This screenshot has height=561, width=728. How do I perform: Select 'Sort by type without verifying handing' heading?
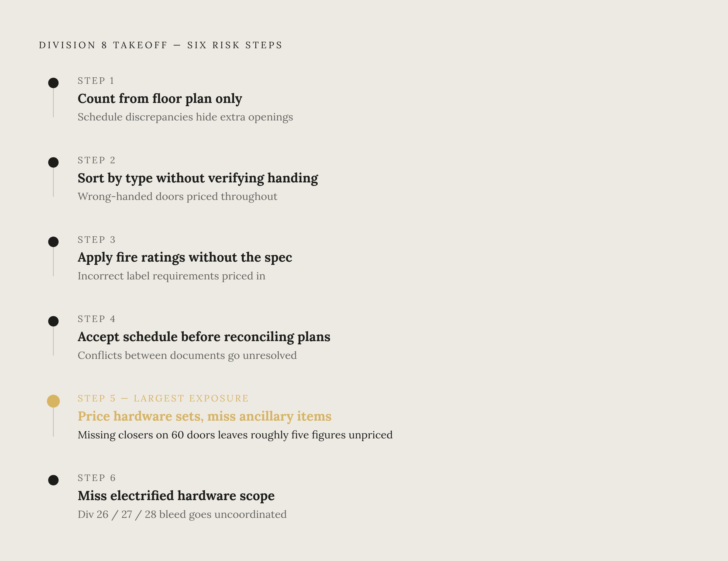198,178
